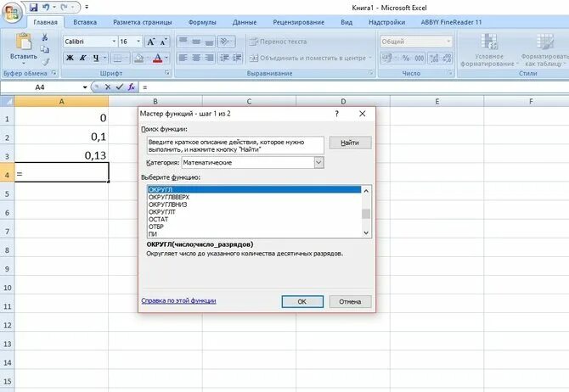Viewport: 569px width, 392px height.
Task: Toggle bold Ж formatting
Action: [x=70, y=58]
